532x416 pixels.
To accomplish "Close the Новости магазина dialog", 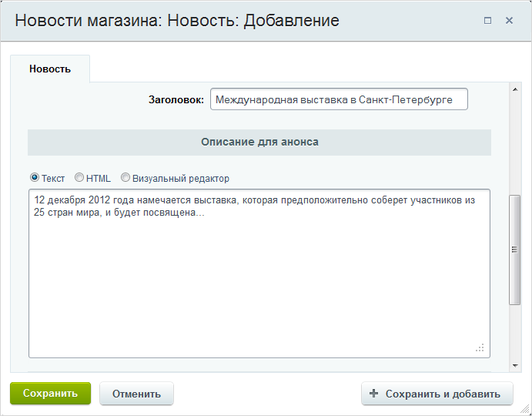I will [x=509, y=21].
